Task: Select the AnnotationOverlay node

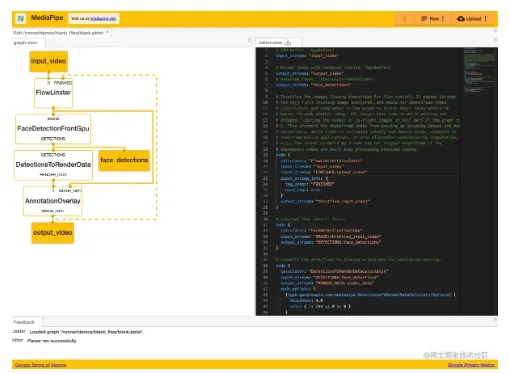Action: coord(53,201)
